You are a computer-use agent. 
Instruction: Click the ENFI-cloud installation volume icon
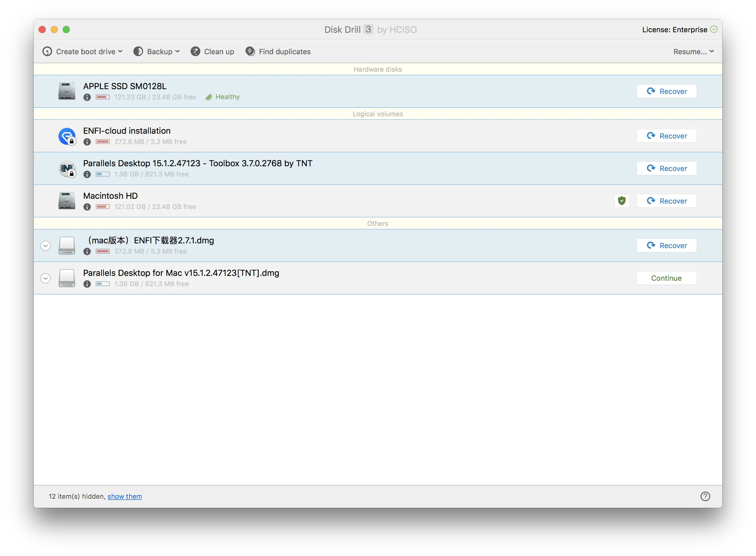coord(67,136)
